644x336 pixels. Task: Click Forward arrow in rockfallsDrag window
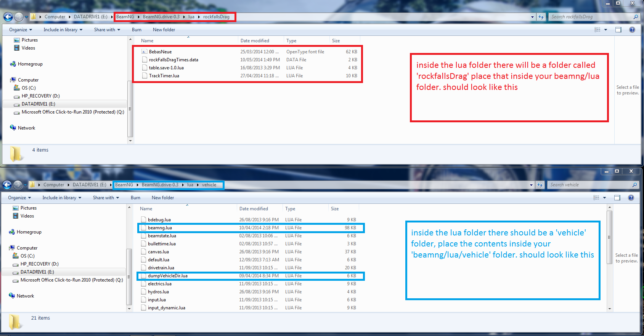19,17
